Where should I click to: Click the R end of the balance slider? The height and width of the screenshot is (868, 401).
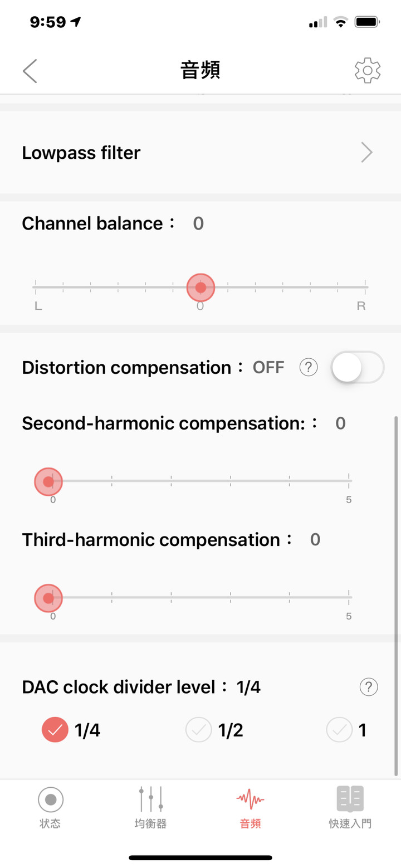[x=361, y=306]
